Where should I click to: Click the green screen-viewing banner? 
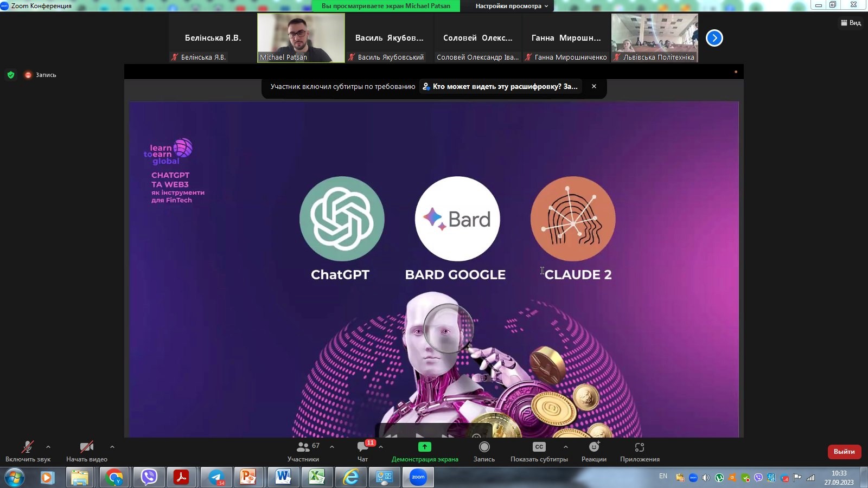tap(386, 6)
